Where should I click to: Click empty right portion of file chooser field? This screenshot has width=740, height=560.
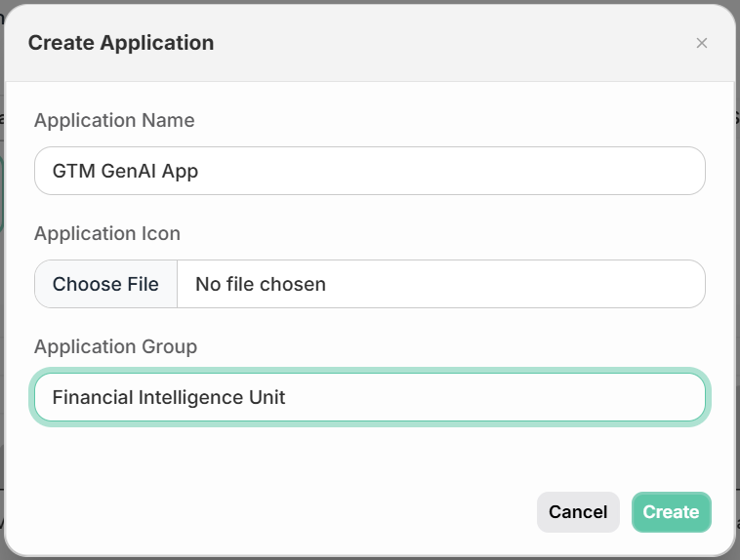519,284
